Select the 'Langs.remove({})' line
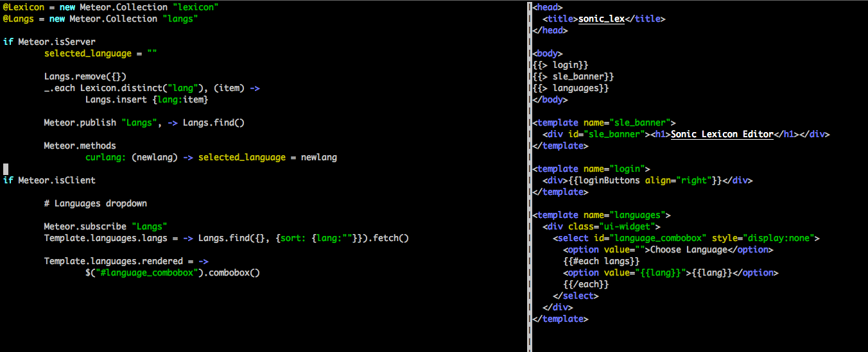This screenshot has height=352, width=868. (x=85, y=76)
